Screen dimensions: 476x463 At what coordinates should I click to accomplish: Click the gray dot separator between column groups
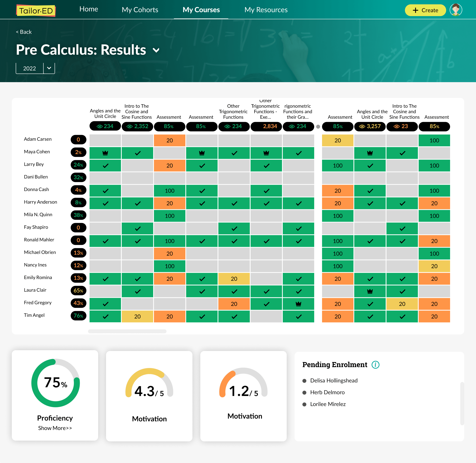318,127
